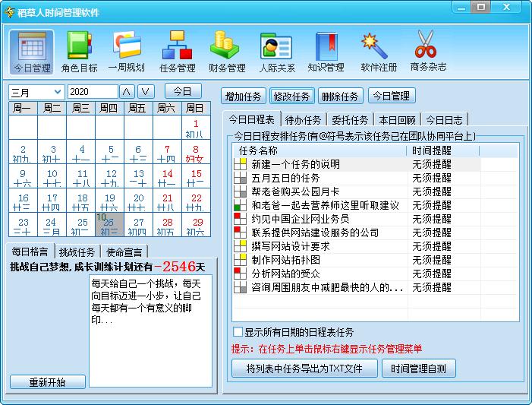The width and height of the screenshot is (532, 405).
Task: Switch to the 待办任务 tab
Action: click(303, 120)
